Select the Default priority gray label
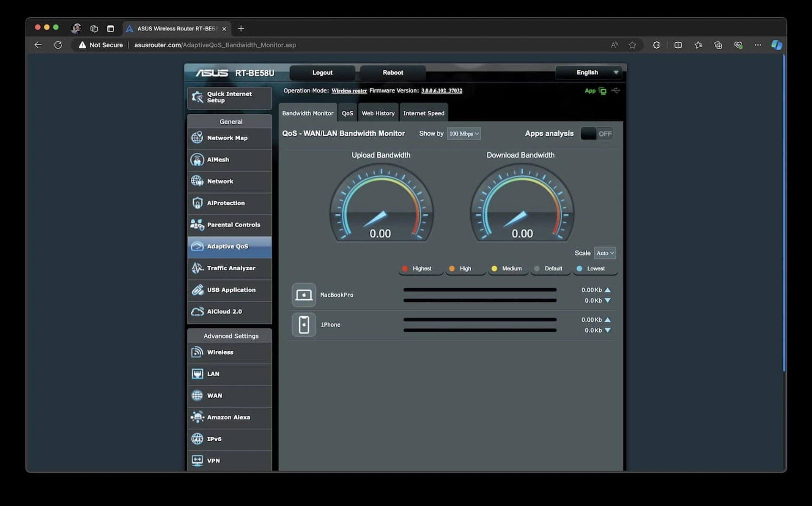The height and width of the screenshot is (506, 812). tap(551, 268)
